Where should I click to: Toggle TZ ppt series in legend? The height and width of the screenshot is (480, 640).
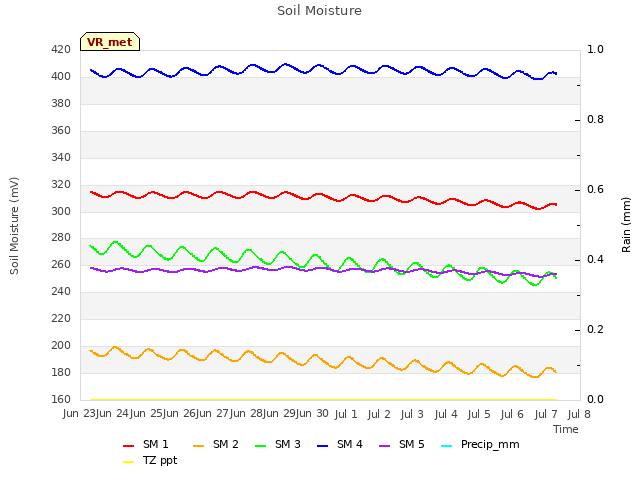click(x=150, y=460)
